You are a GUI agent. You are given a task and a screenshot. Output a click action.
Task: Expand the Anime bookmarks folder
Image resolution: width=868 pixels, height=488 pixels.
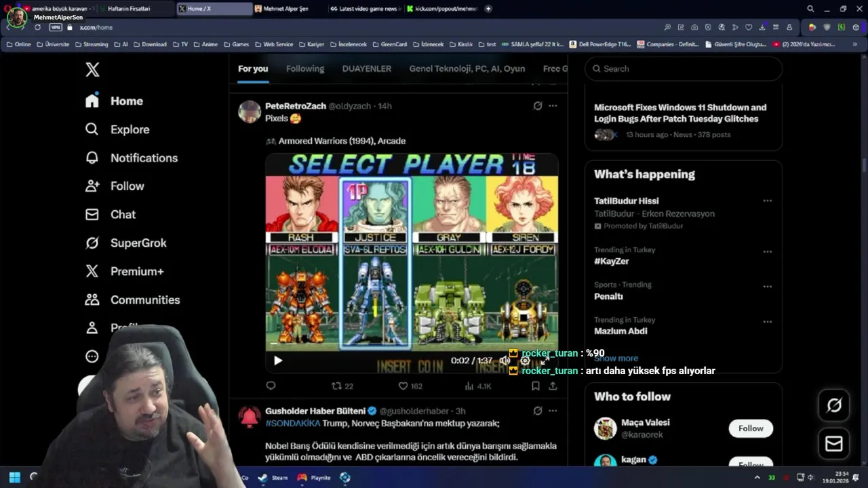205,44
